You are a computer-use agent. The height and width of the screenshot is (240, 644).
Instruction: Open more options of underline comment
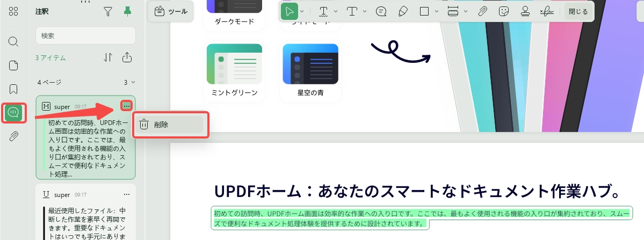(x=127, y=194)
